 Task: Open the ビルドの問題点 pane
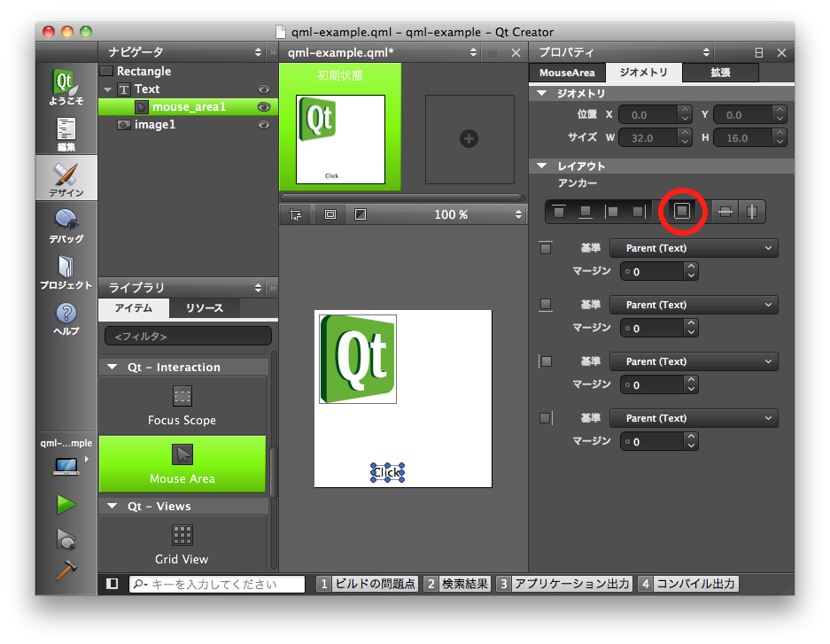366,584
